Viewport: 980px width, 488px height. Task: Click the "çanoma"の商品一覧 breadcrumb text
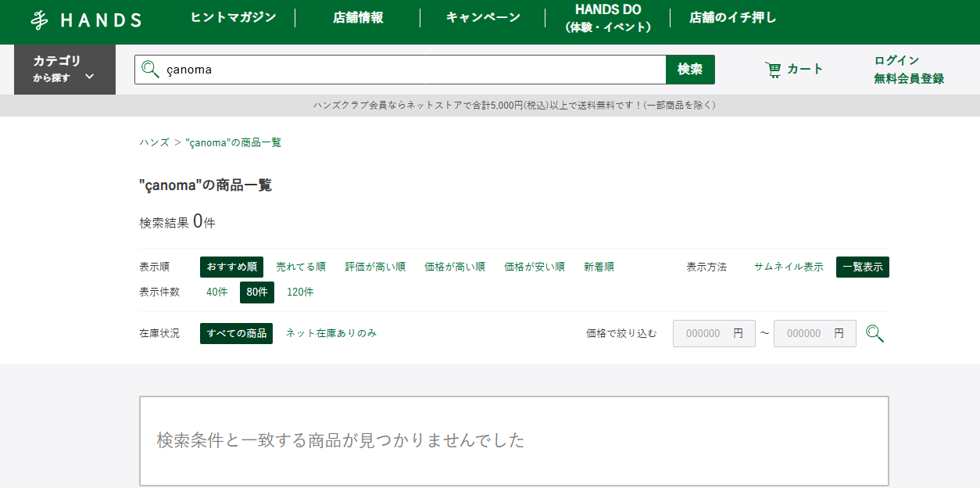click(234, 142)
